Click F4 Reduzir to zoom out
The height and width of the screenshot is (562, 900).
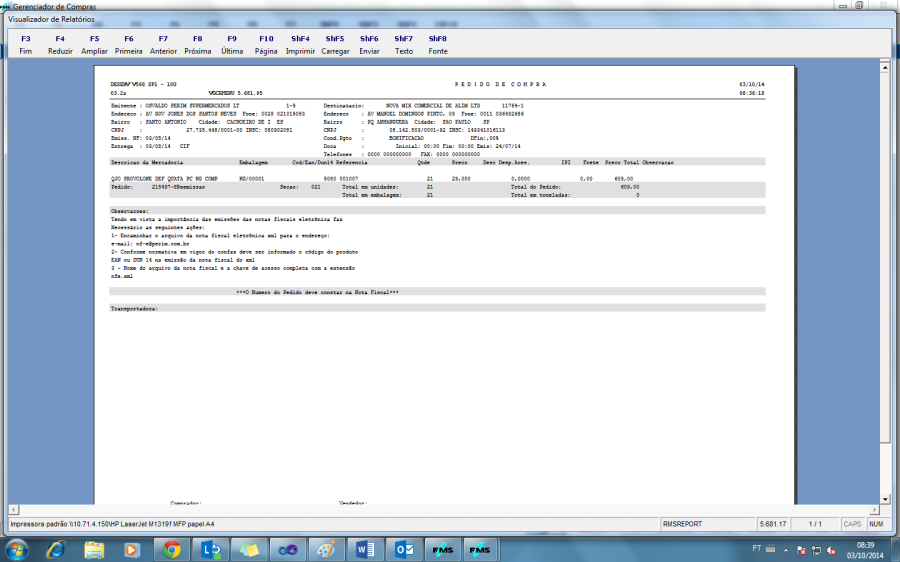(60, 45)
